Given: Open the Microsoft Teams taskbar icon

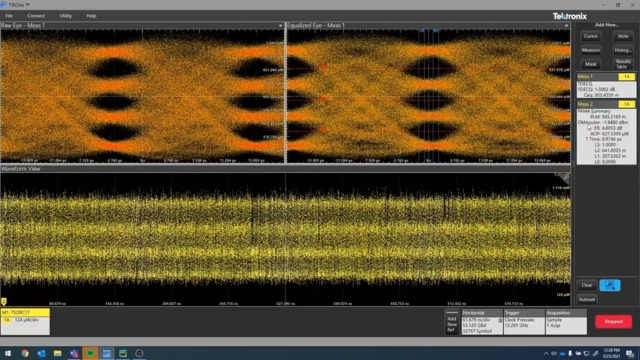Looking at the screenshot, I should tap(74, 353).
